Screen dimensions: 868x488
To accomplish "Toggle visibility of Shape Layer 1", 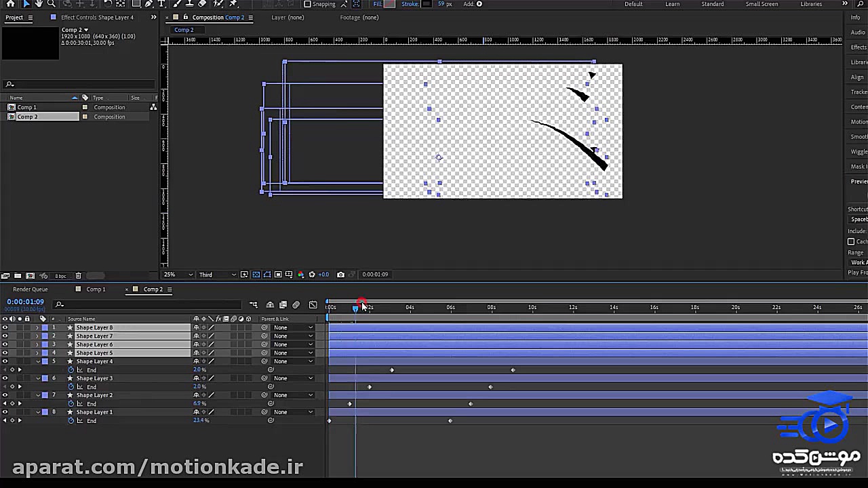I will tap(5, 412).
